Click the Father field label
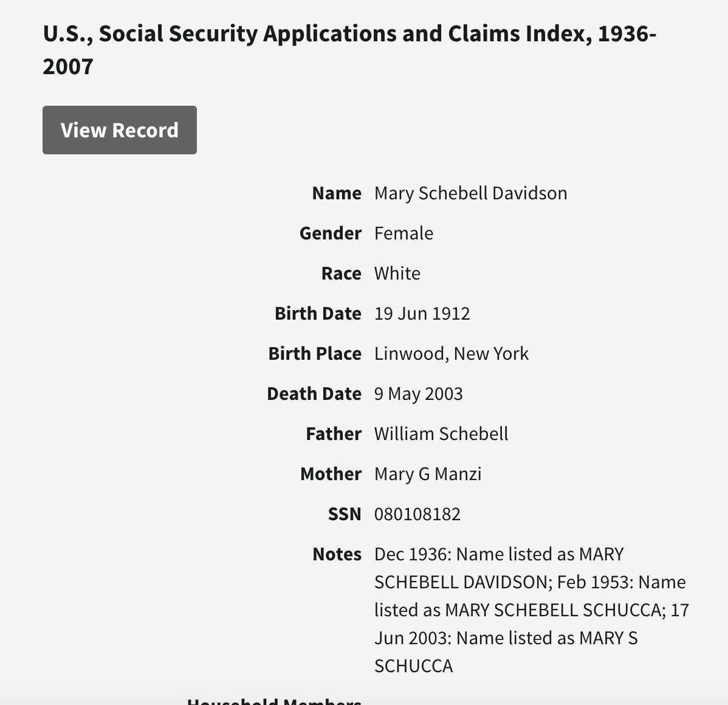Screen dimensions: 728x705 [334, 434]
